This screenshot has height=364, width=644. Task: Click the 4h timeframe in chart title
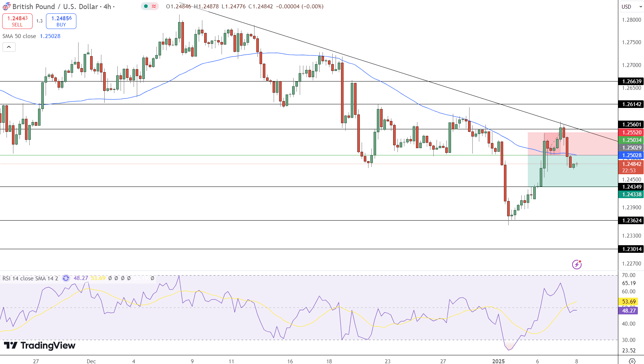107,7
